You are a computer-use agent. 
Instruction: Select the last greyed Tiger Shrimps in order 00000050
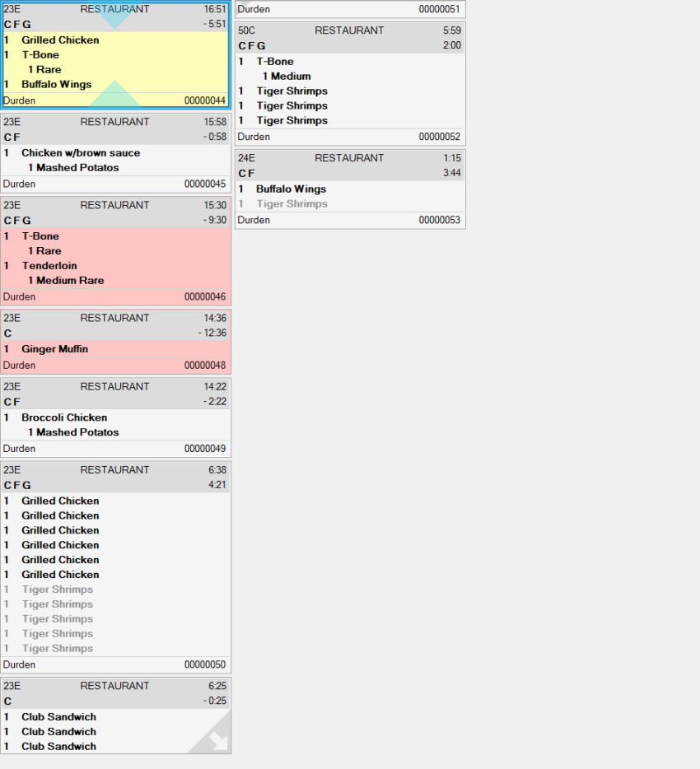pyautogui.click(x=116, y=648)
